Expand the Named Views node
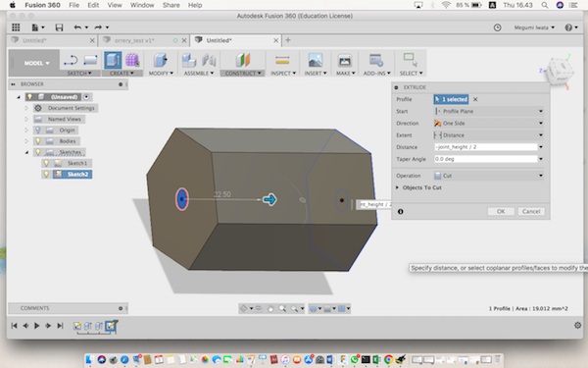The height and width of the screenshot is (368, 588). click(26, 119)
